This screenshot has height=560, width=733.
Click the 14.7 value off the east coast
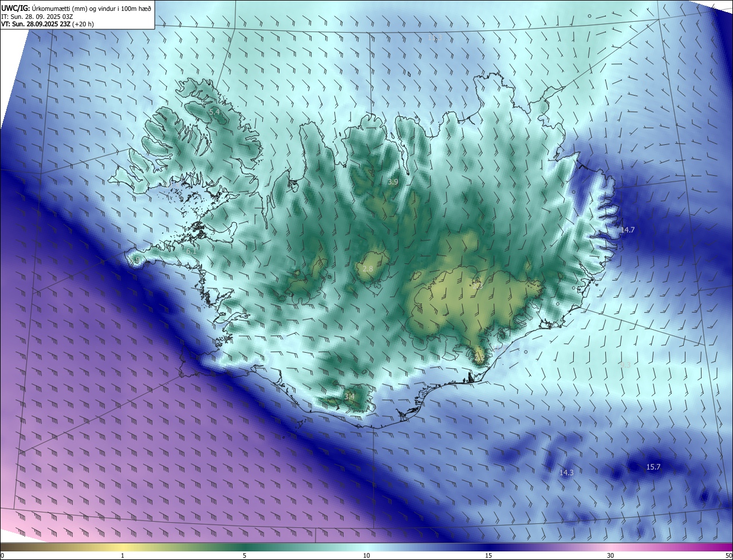click(x=628, y=230)
